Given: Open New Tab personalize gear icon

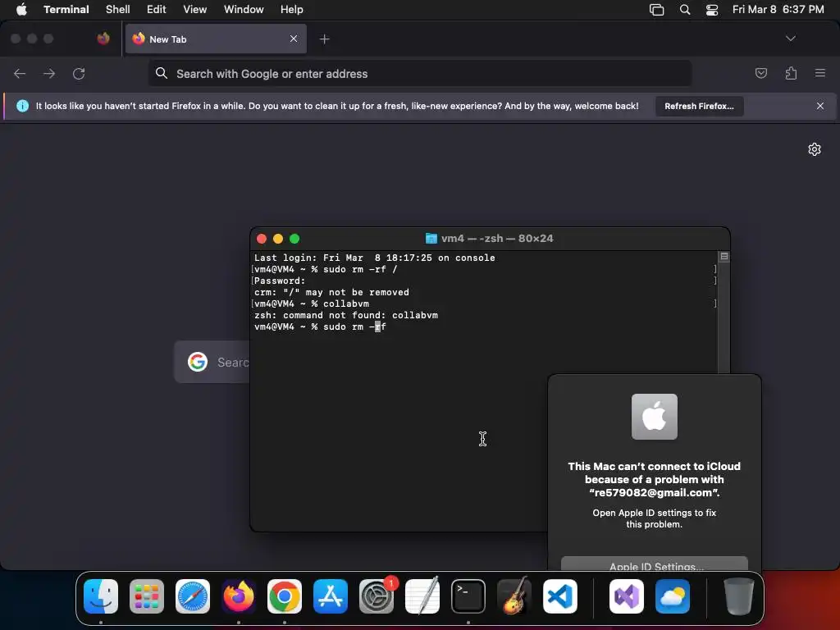Looking at the screenshot, I should 815,149.
